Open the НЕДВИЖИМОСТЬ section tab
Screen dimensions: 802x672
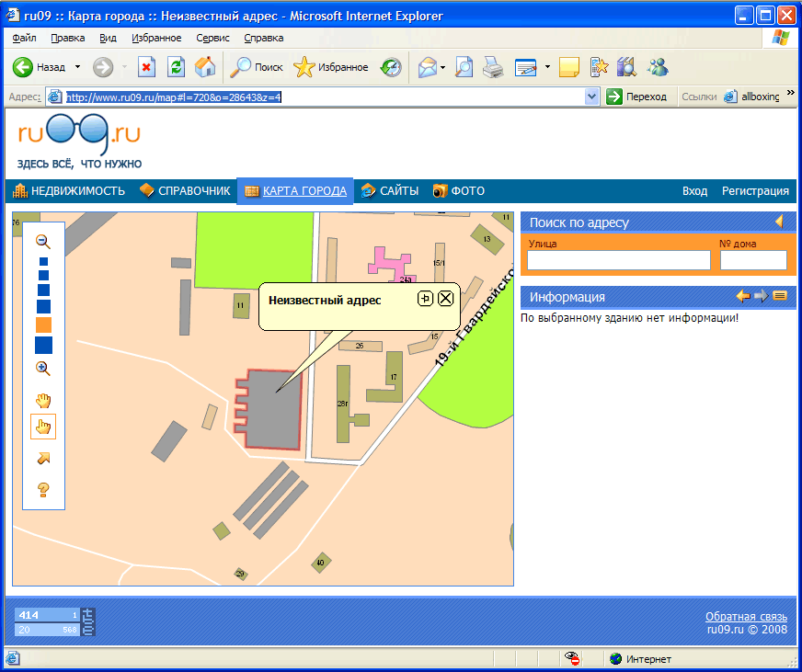point(69,191)
